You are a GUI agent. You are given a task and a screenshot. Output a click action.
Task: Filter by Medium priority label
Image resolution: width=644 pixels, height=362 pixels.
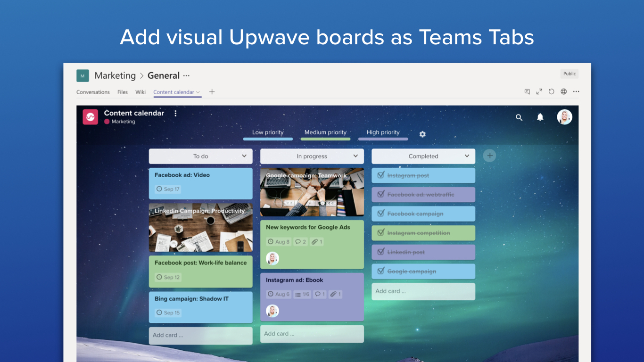[x=325, y=134]
